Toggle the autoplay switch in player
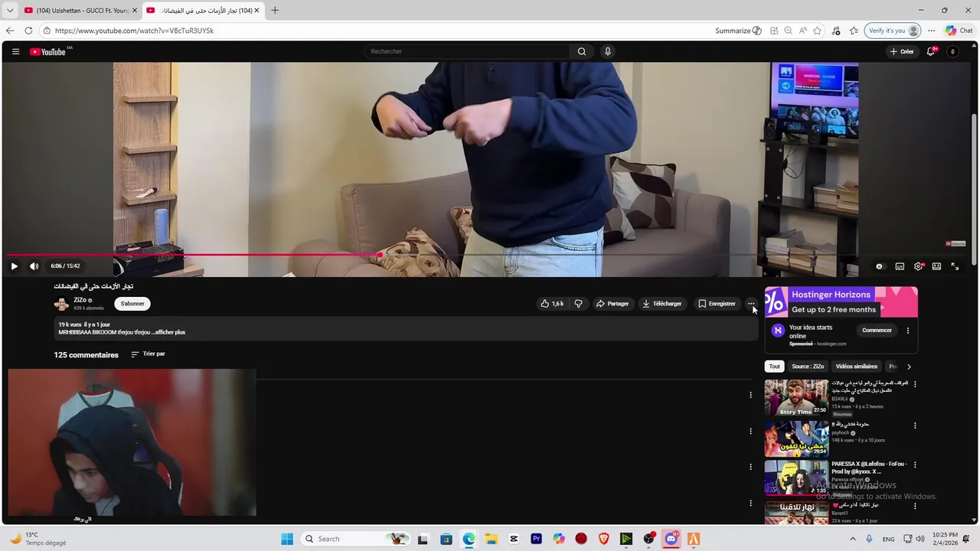This screenshot has height=551, width=980. pos(879,266)
